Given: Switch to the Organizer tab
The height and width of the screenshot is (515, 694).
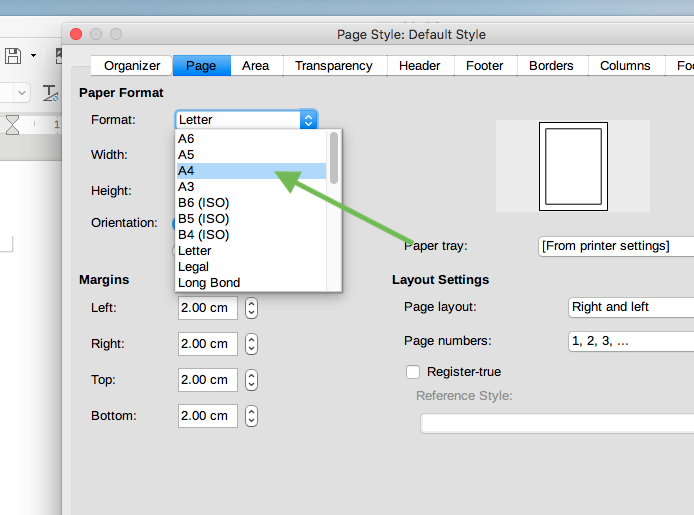Looking at the screenshot, I should pyautogui.click(x=132, y=66).
